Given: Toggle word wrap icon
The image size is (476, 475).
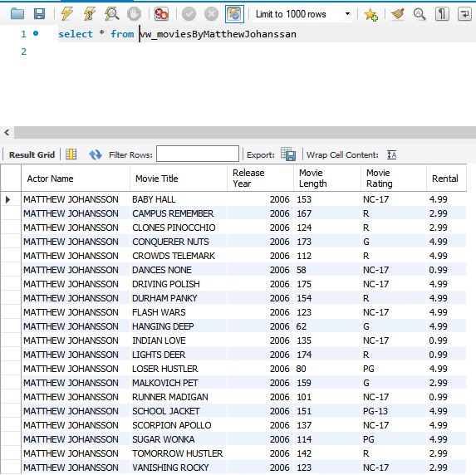Looking at the screenshot, I should tap(464, 13).
